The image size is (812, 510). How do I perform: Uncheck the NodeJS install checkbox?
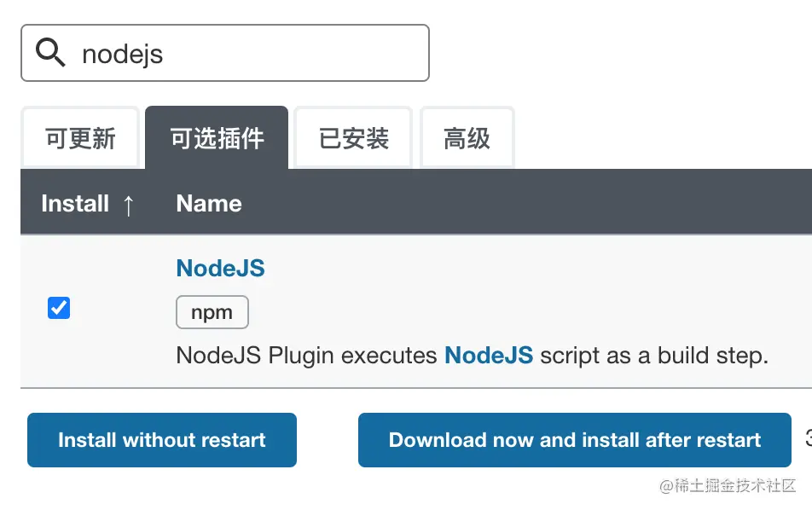(59, 308)
